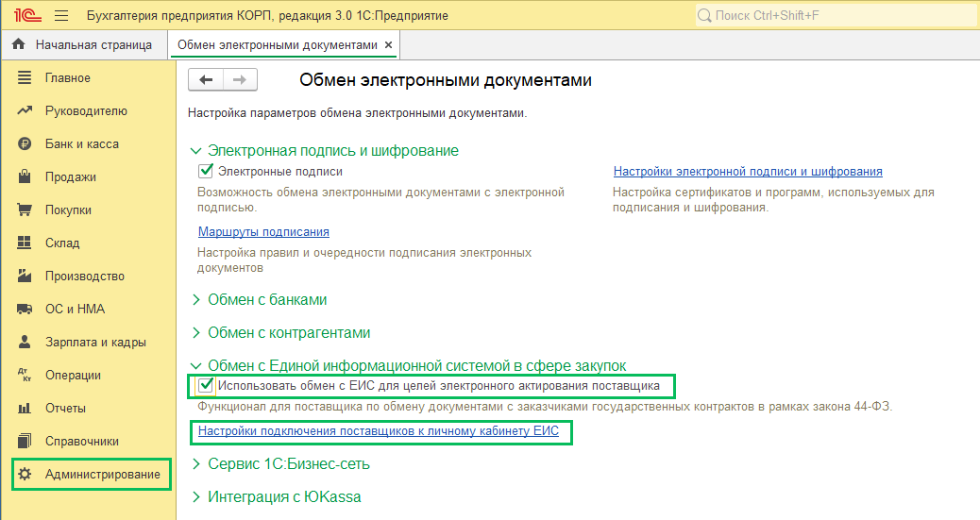Close the Обмен электронными документами tab

(x=388, y=45)
